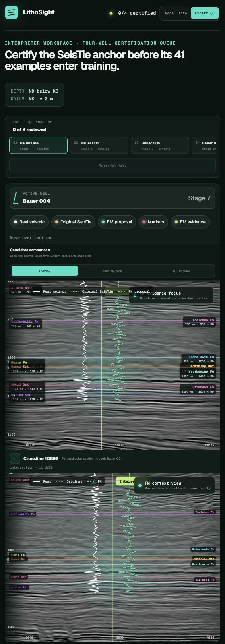Click the FM context view tooltip
225x644 pixels.
pyautogui.click(x=174, y=485)
